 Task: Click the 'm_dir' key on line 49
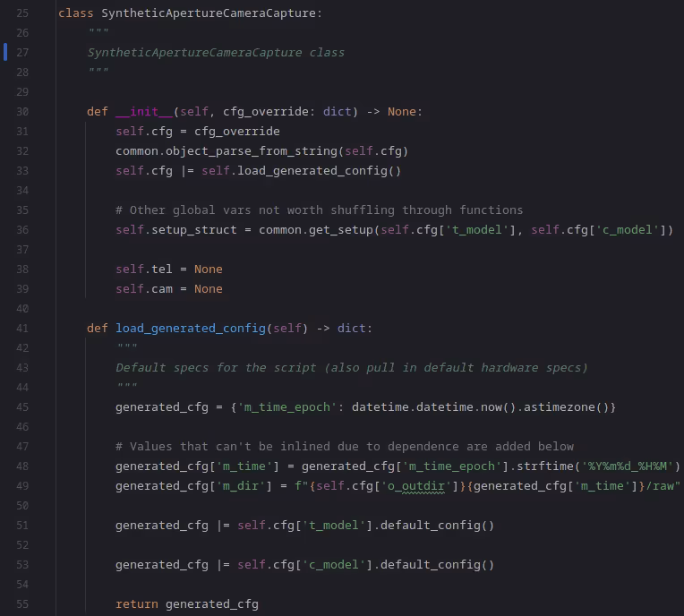(241, 486)
